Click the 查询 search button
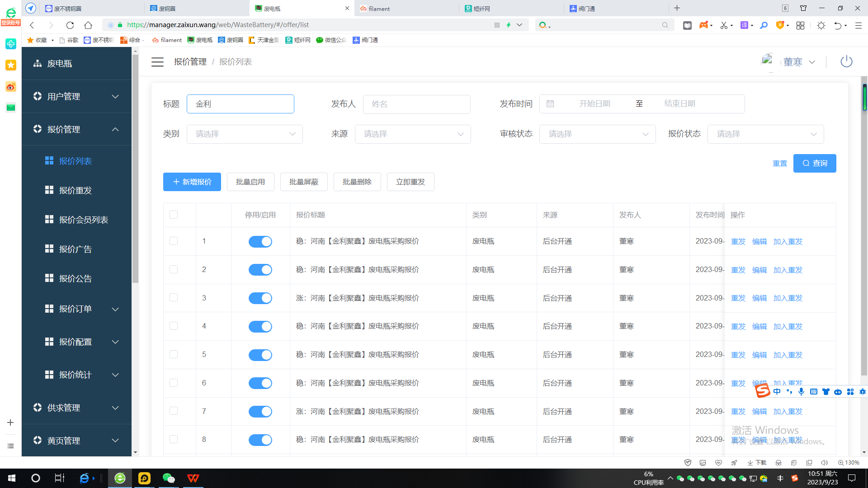 pos(814,163)
